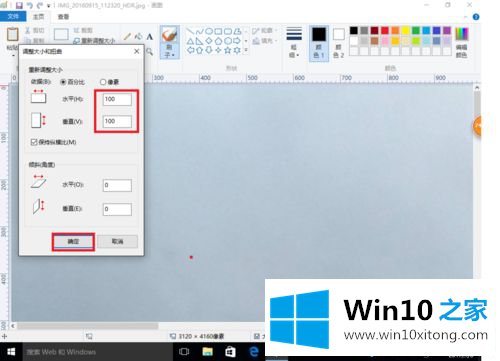Open the blue File (文件) menu
Image resolution: width=500 pixels, height=361 pixels.
click(x=13, y=16)
